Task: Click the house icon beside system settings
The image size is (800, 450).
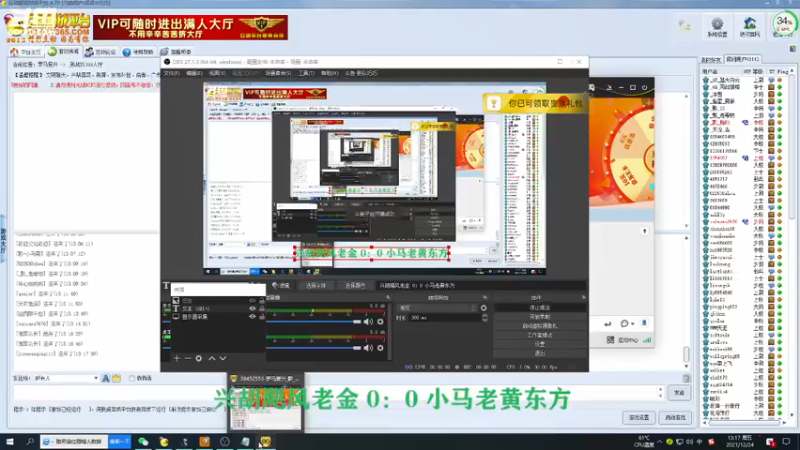Action: [x=749, y=27]
